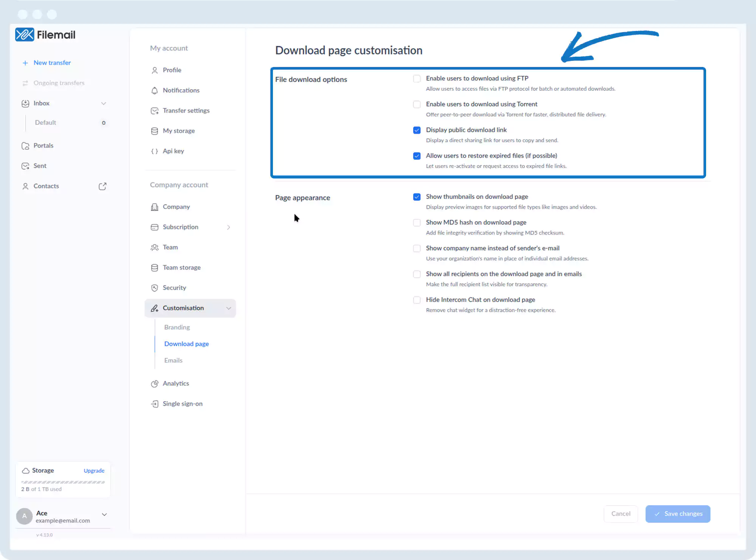
Task: Collapse the Inbox chevron in sidebar
Action: (103, 103)
